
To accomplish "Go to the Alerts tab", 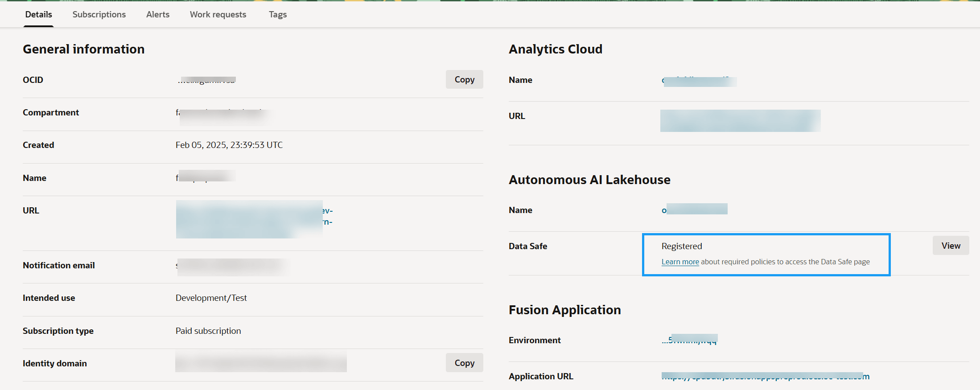I will [x=158, y=14].
